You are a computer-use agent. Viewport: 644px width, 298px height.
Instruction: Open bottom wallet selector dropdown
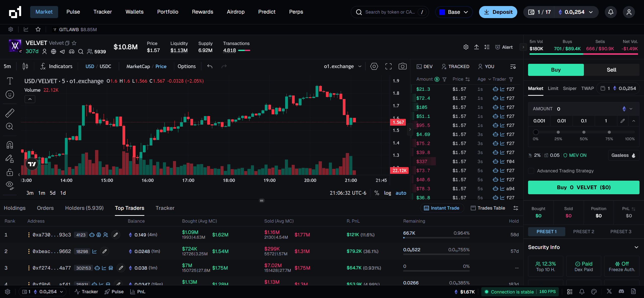(42, 292)
